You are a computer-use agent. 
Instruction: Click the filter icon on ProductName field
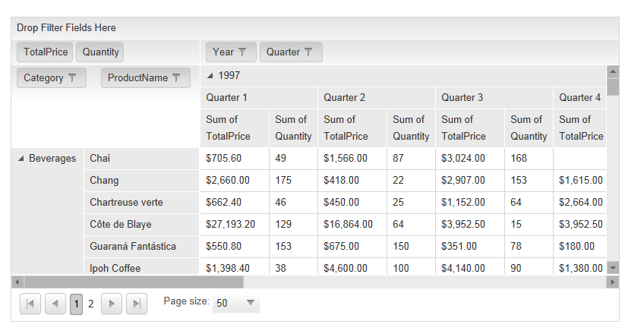[x=176, y=78]
